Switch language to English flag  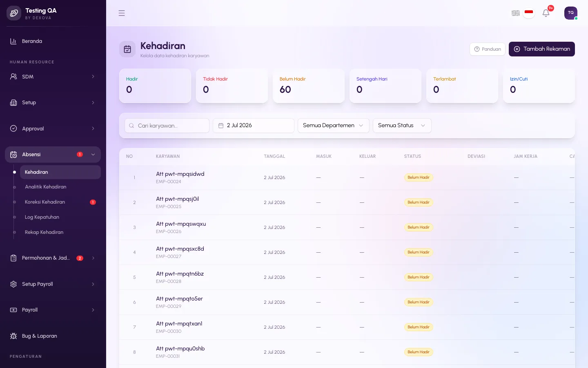coord(516,13)
